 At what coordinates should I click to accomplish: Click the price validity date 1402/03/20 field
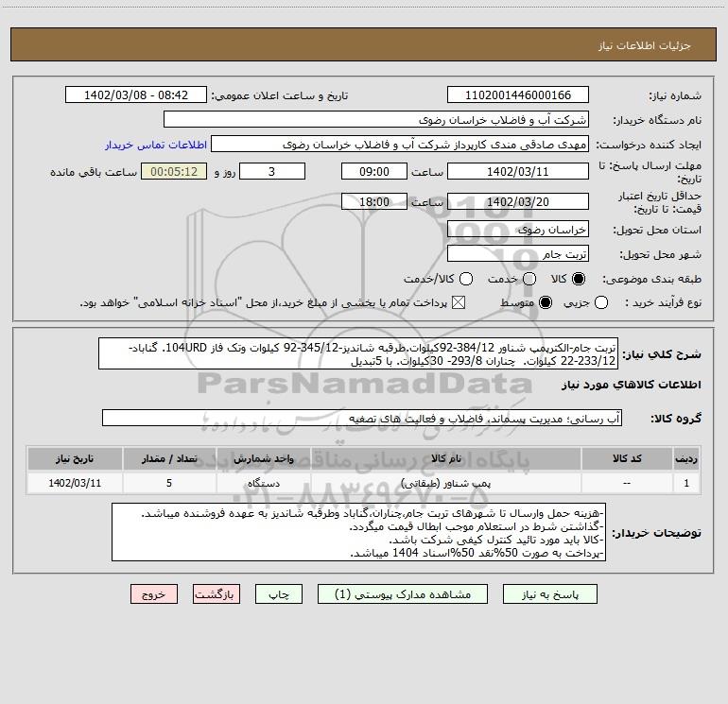518,201
